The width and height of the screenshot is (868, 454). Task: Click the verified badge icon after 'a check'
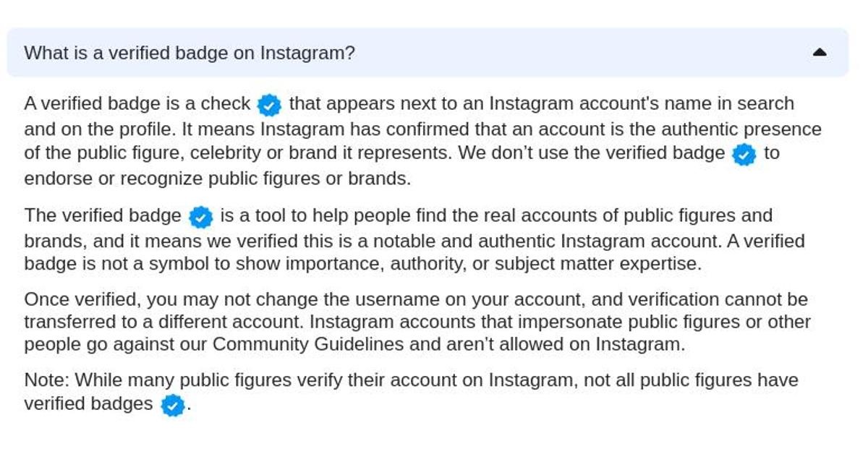268,103
